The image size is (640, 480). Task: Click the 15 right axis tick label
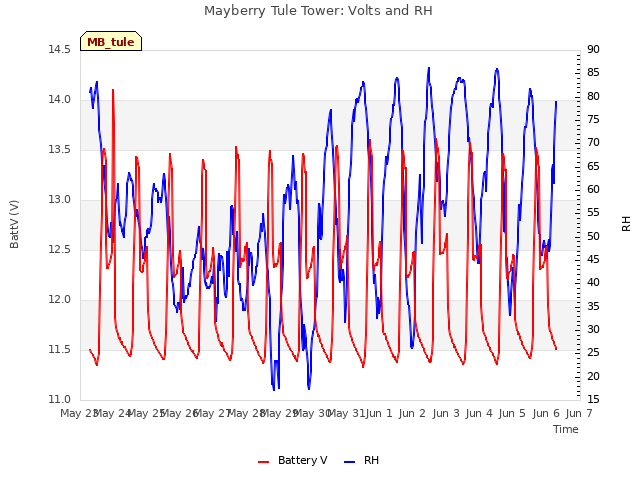[x=593, y=399]
